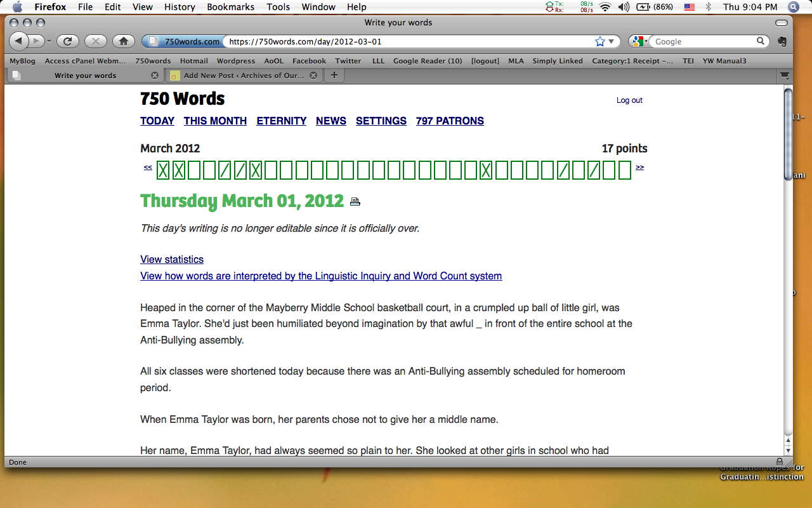Open the Google Reader (10) bookmark
The width and height of the screenshot is (812, 508).
428,61
